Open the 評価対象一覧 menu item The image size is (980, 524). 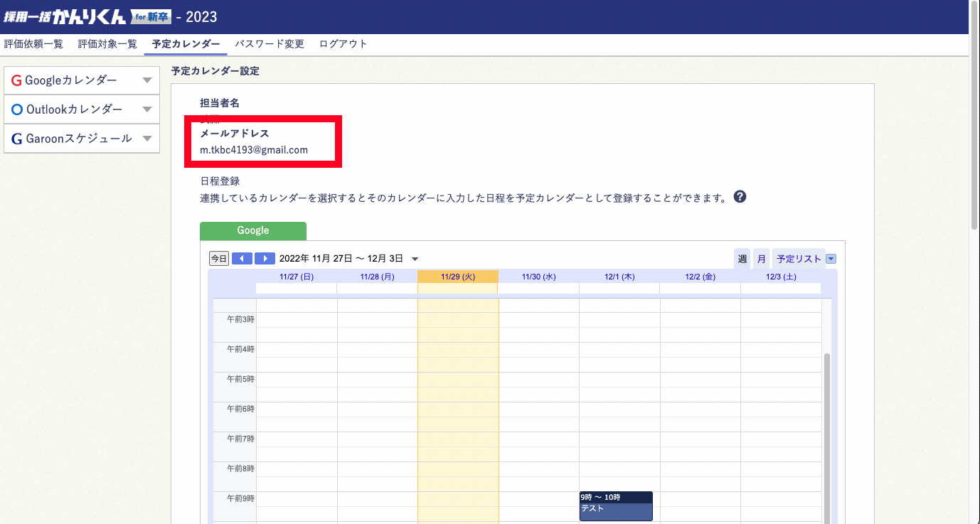coord(107,44)
